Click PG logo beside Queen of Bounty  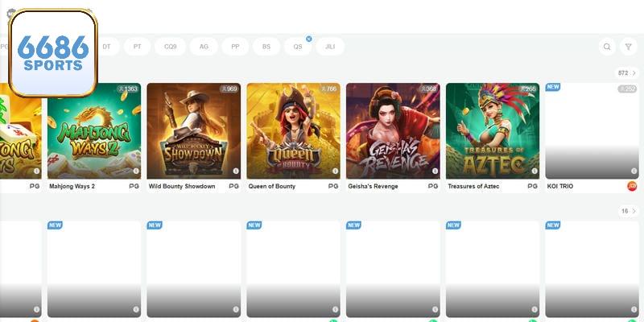[333, 186]
